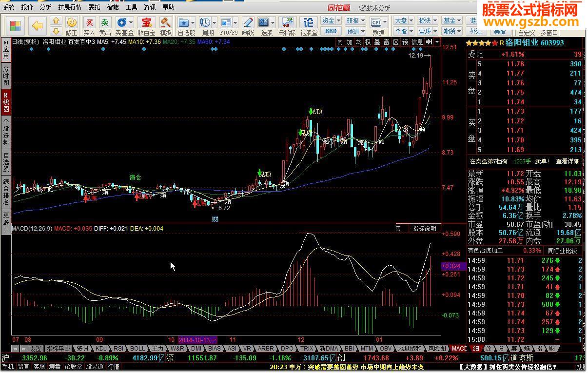Click the colorful home grid icon

15,25
